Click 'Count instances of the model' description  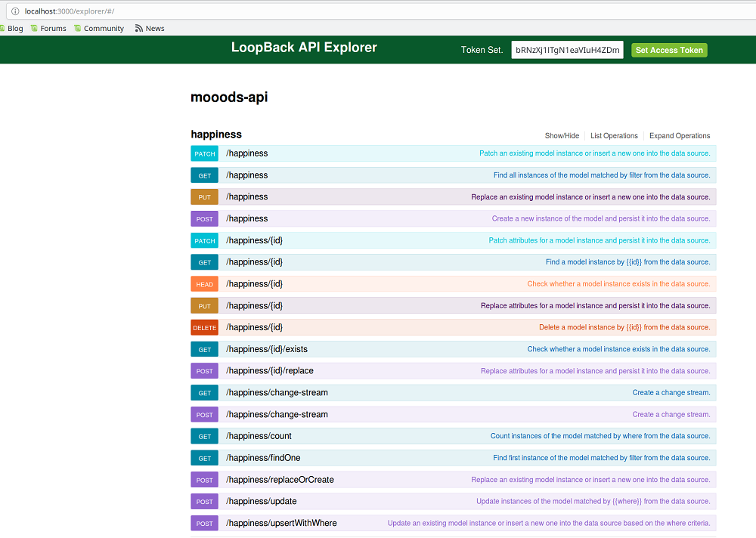coord(600,436)
